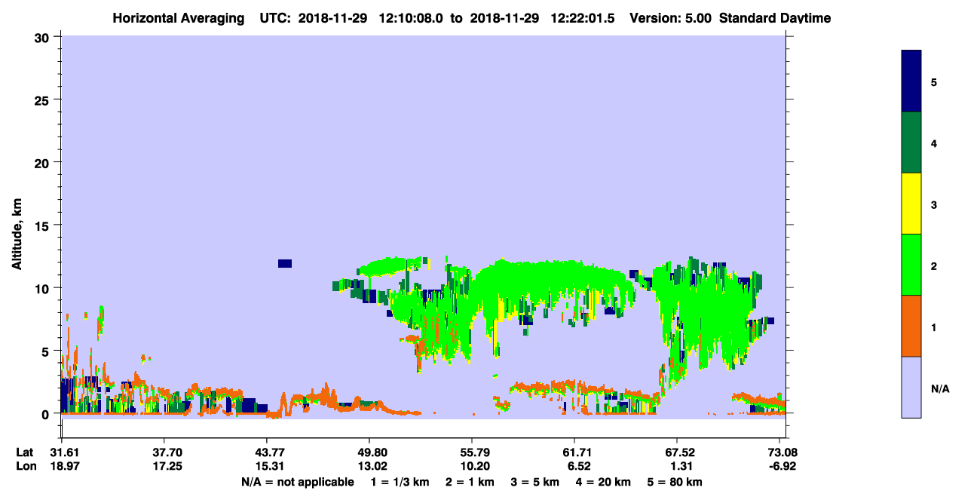Click the colorbar label 'N/A'
Screen dimensions: 980x503
(940, 389)
